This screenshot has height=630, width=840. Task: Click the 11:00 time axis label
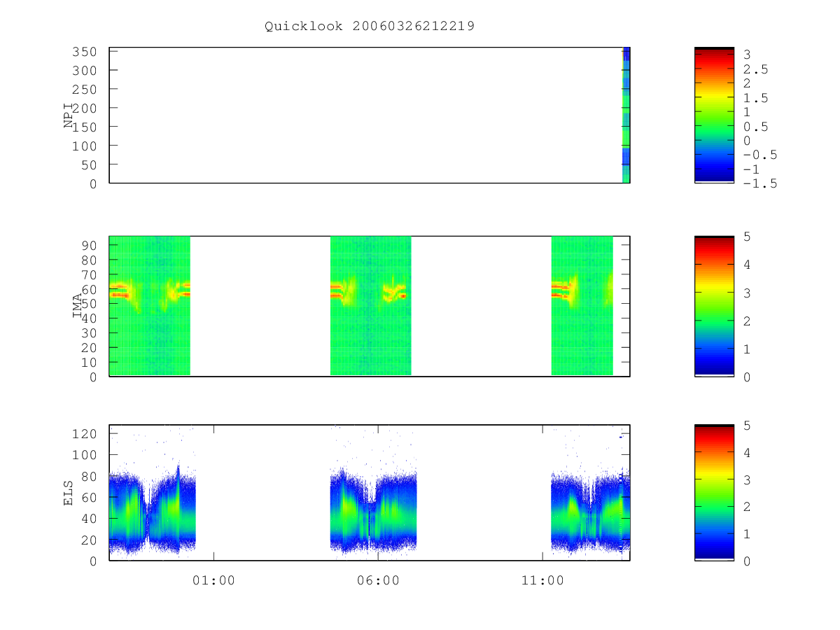pyautogui.click(x=542, y=580)
